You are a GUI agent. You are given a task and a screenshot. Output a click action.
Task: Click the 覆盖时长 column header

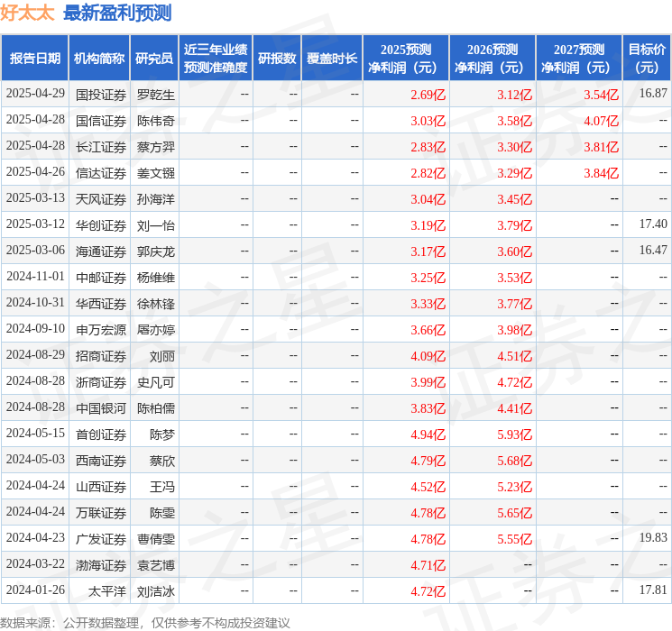click(x=332, y=59)
